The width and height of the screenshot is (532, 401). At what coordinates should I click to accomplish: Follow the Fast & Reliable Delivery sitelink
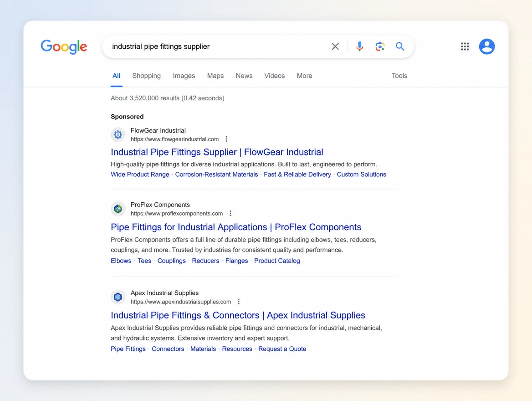[297, 175]
